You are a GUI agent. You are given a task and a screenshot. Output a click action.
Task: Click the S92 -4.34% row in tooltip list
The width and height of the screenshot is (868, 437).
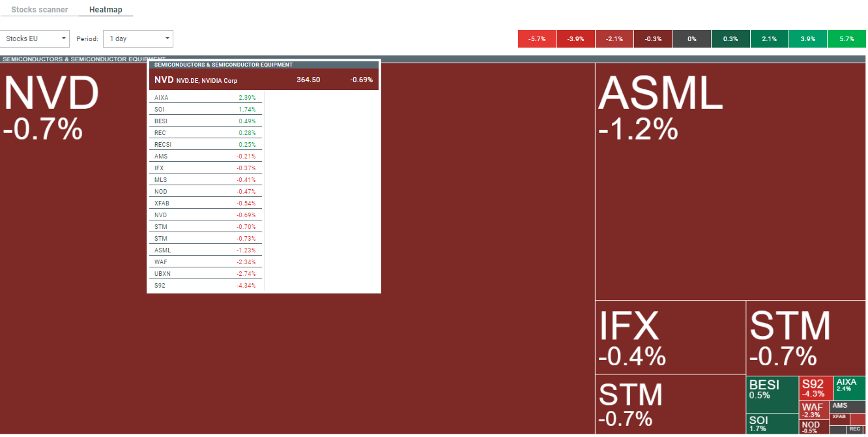[x=205, y=285]
